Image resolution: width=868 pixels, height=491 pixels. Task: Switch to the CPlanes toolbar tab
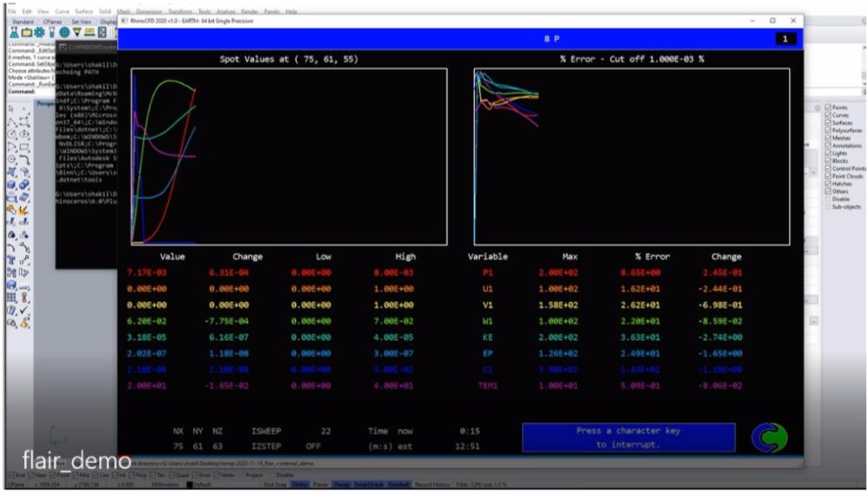pos(52,22)
